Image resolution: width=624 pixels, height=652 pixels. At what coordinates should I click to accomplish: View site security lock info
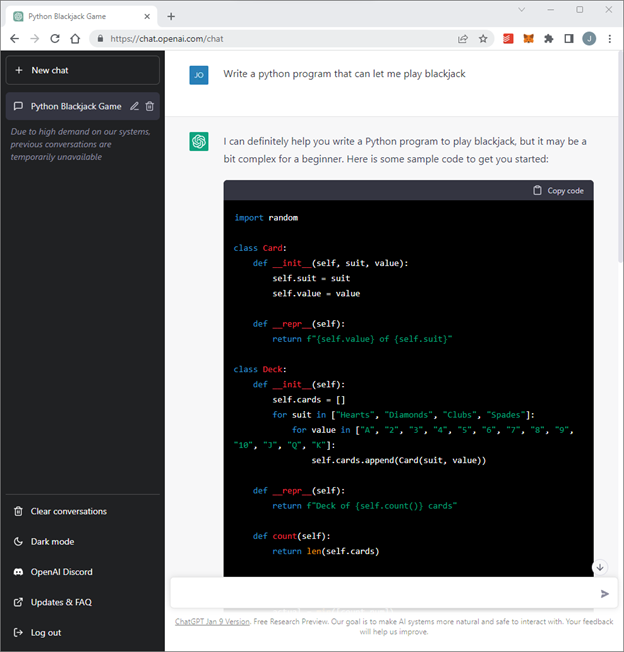pos(100,39)
